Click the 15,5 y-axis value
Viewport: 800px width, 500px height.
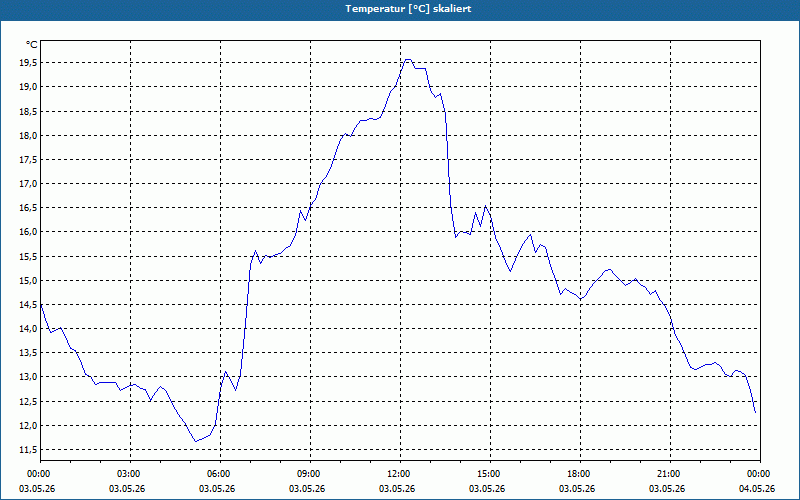tap(29, 256)
